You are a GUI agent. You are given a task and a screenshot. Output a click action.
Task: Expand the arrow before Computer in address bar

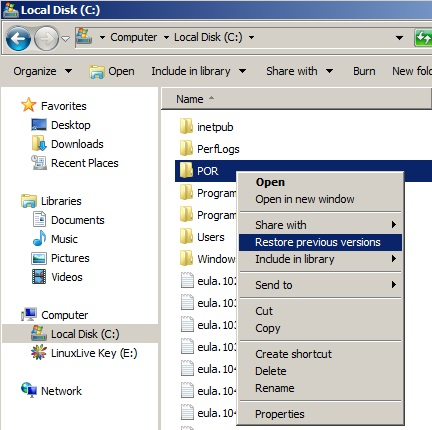102,37
